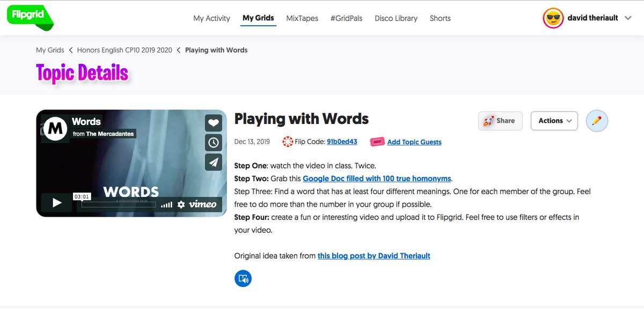Open Google Doc filled with 100 true homonyms
Viewport: 644px width, 309px height.
[377, 179]
